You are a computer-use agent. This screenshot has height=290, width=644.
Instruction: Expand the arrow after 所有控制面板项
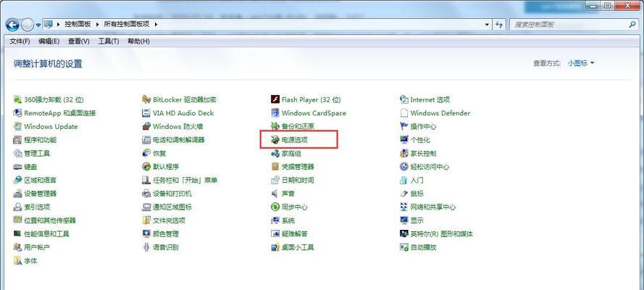(x=156, y=25)
